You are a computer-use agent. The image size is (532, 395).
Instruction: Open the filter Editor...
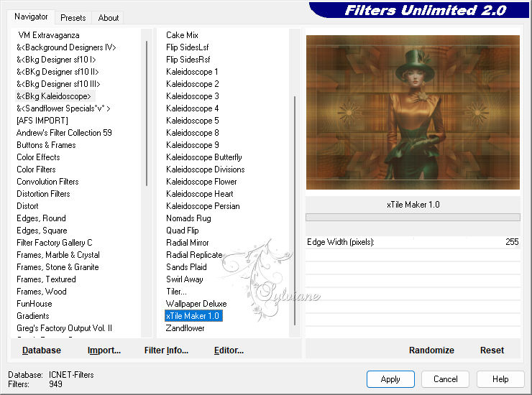pyautogui.click(x=229, y=350)
